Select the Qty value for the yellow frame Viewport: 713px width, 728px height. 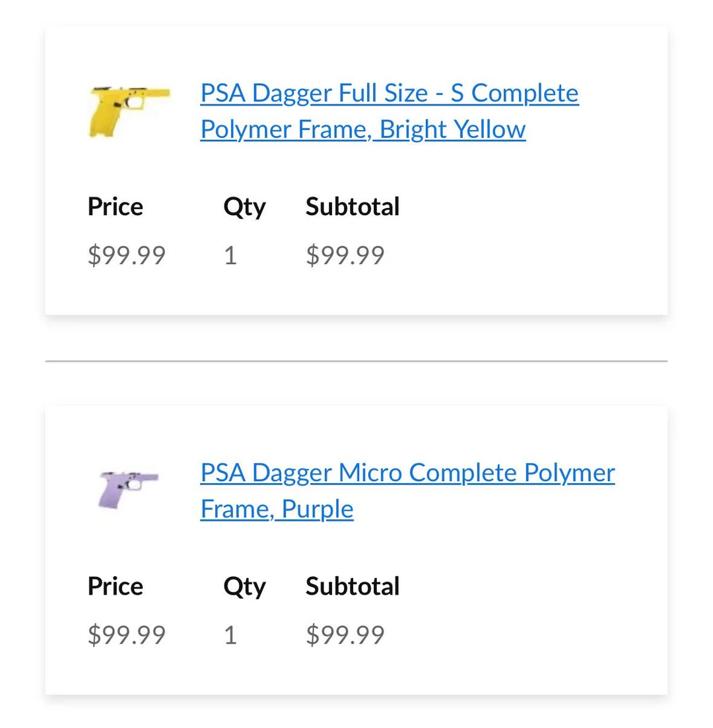click(x=230, y=255)
